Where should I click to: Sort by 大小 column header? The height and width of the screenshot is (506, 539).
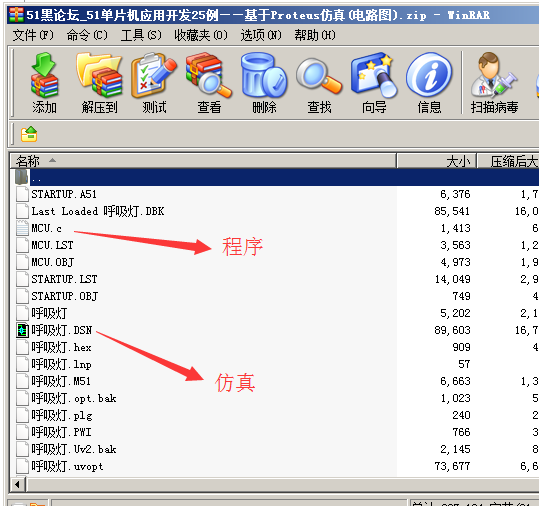tap(437, 161)
